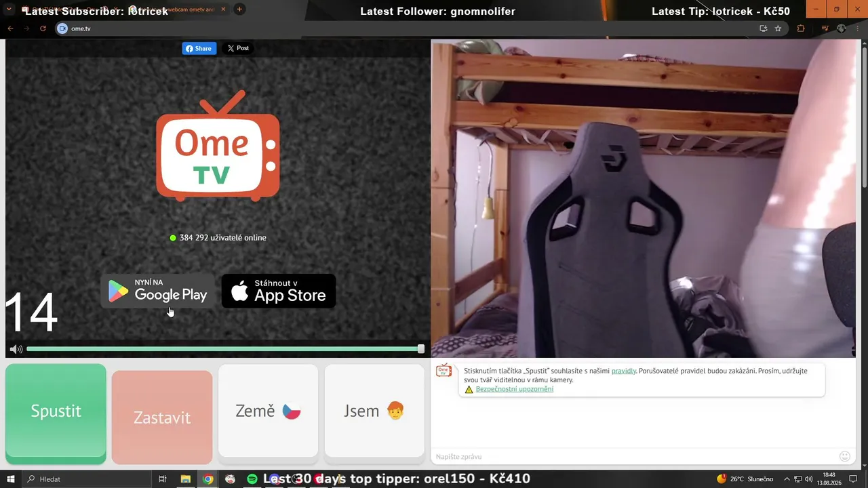Open Task View on the taskbar
The image size is (868, 488).
coord(163,479)
